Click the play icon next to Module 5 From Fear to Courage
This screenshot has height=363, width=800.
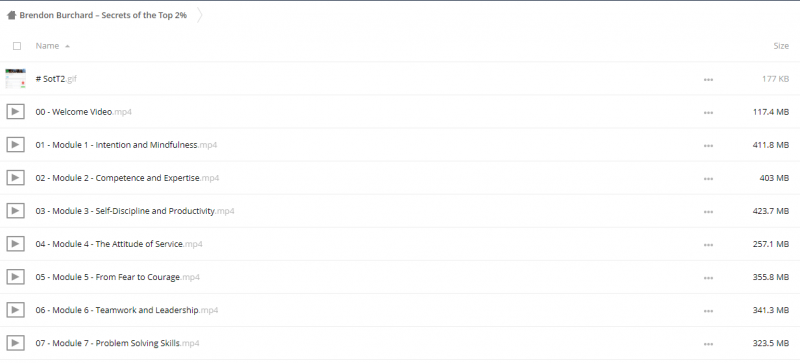pos(15,277)
